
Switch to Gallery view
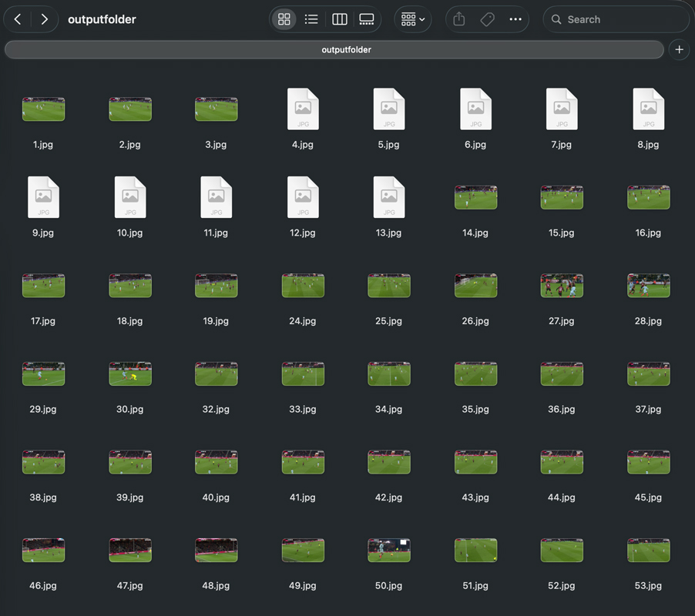367,18
